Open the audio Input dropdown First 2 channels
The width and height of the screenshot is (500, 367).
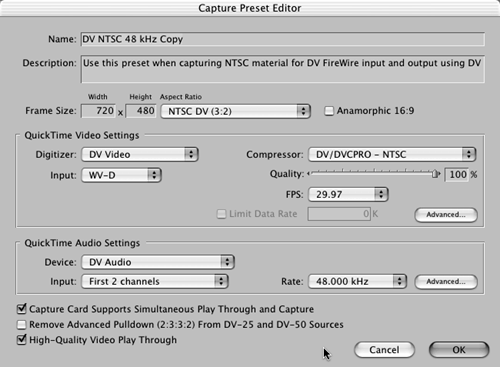(155, 282)
